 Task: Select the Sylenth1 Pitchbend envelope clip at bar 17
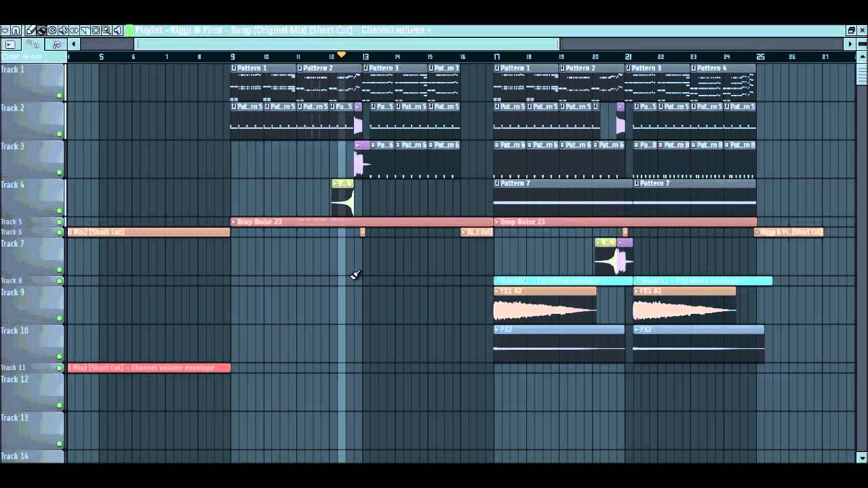pos(563,281)
